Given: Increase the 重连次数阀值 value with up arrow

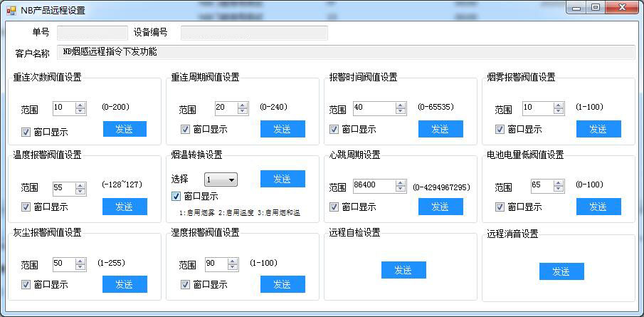Looking at the screenshot, I should (x=80, y=105).
